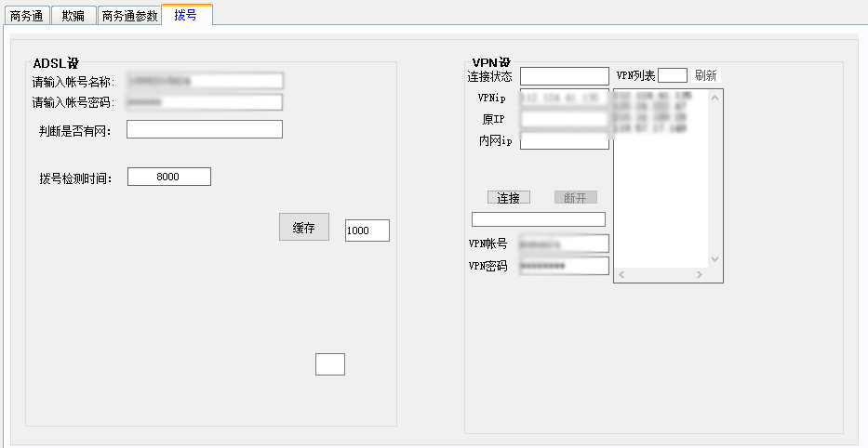Click the 拨号检测时间 field showing 8000
The width and height of the screenshot is (868, 448).
click(168, 177)
